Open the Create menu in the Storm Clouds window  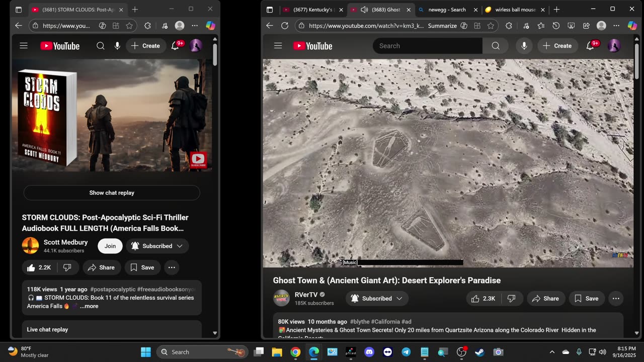145,46
